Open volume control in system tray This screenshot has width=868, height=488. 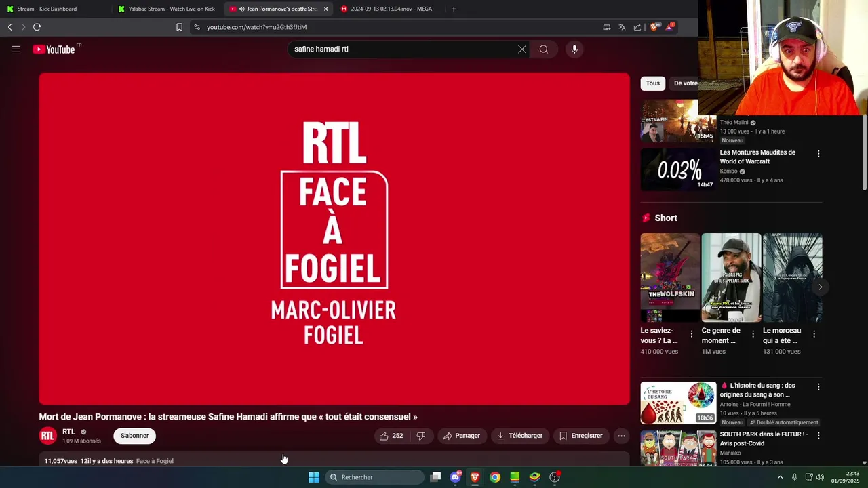820,477
